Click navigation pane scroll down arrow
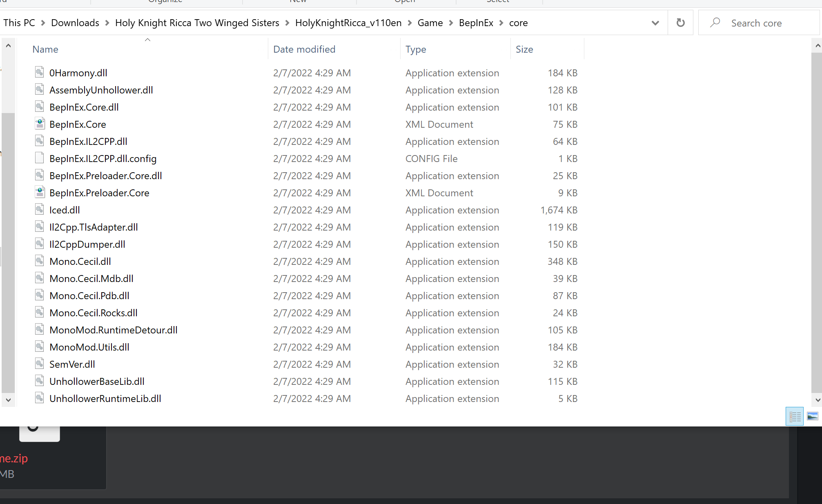The width and height of the screenshot is (822, 504). pos(8,400)
